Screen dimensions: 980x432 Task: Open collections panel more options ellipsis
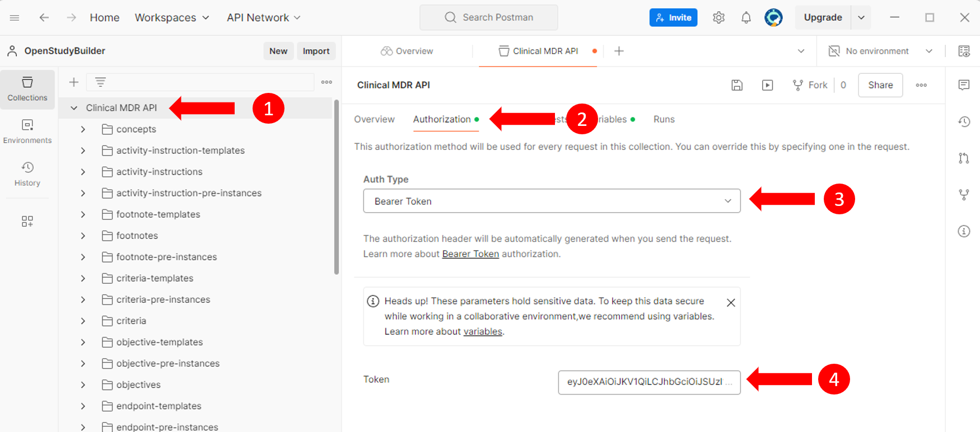coord(326,82)
